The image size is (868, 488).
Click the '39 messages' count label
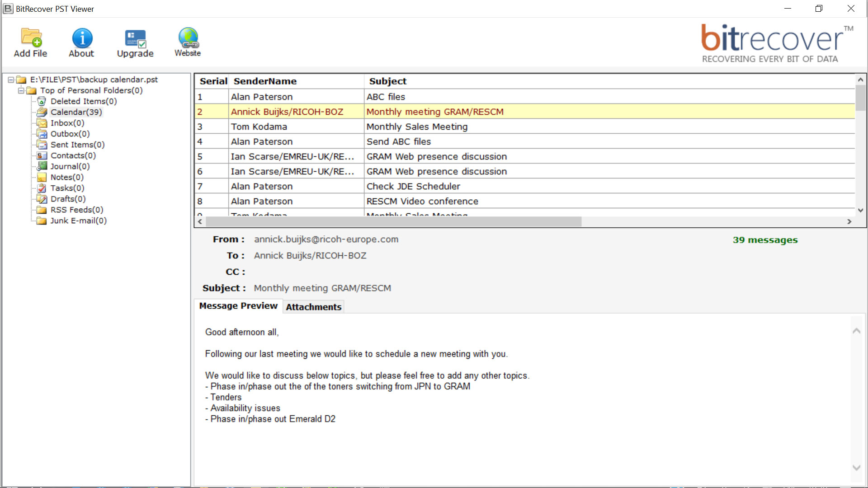[765, 240]
